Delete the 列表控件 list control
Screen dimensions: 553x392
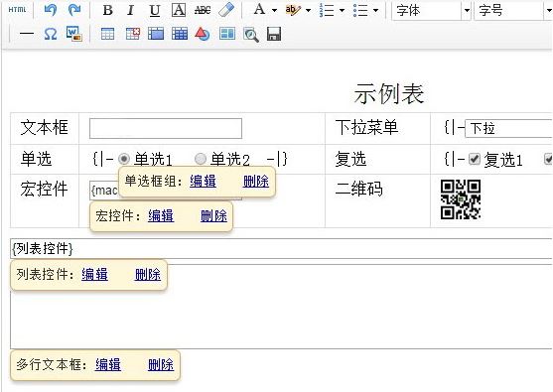(x=148, y=274)
